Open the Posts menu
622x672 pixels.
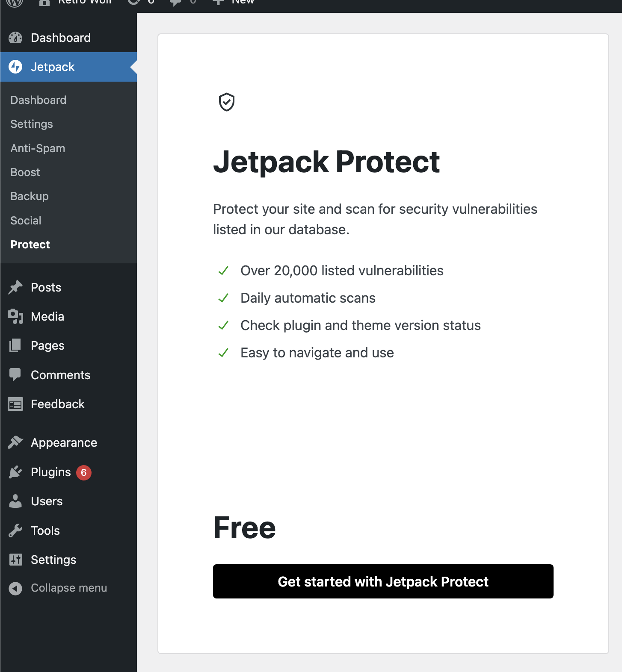click(x=68, y=287)
